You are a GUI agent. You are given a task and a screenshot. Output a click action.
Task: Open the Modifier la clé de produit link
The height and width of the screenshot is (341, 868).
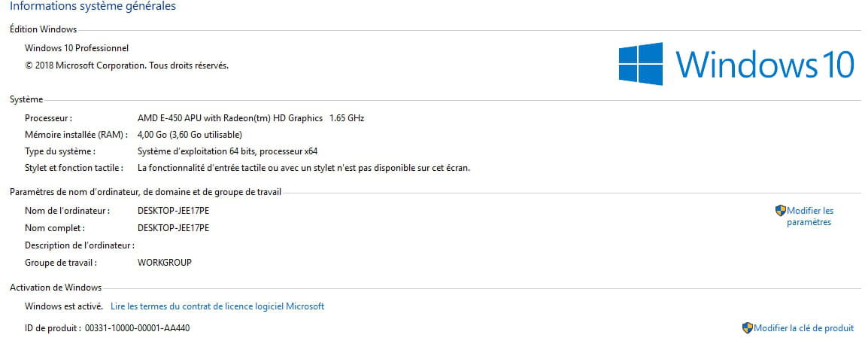[803, 327]
